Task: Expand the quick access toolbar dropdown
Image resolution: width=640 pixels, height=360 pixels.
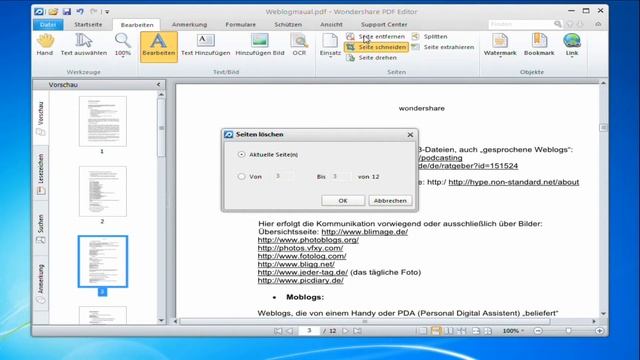Action: coord(107,12)
